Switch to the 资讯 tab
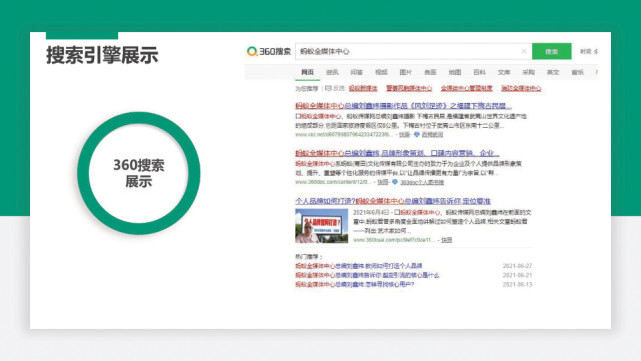 coord(332,72)
